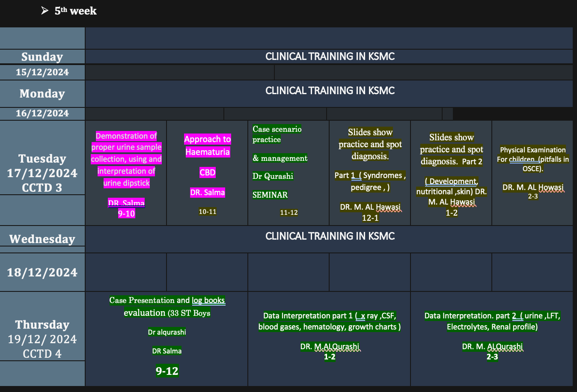Click the "5th week" heading text

(76, 11)
